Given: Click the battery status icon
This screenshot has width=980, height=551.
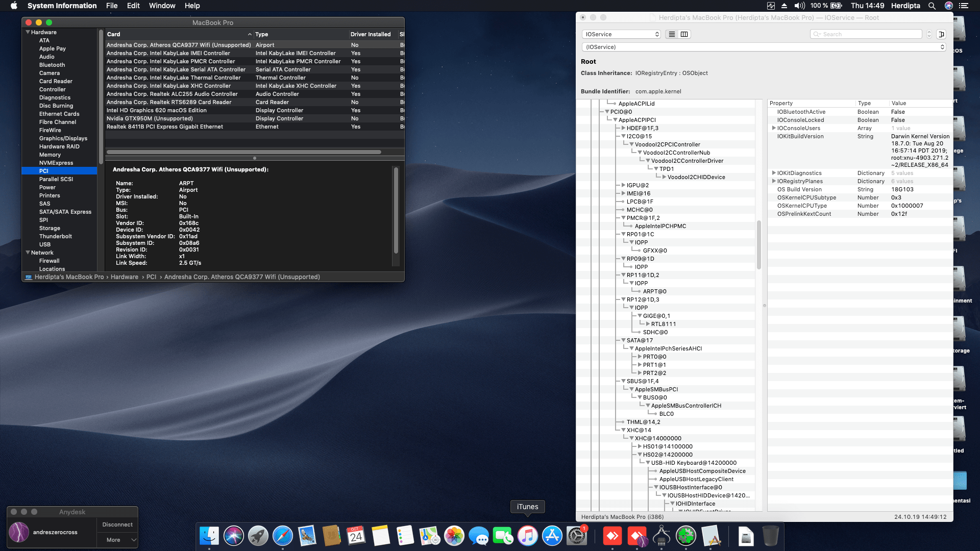Looking at the screenshot, I should 836,6.
